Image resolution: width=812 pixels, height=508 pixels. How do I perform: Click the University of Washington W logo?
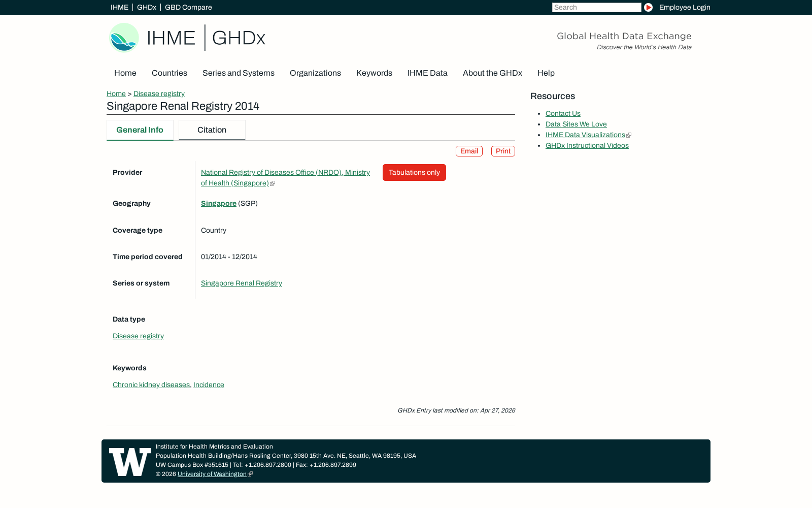click(x=130, y=461)
